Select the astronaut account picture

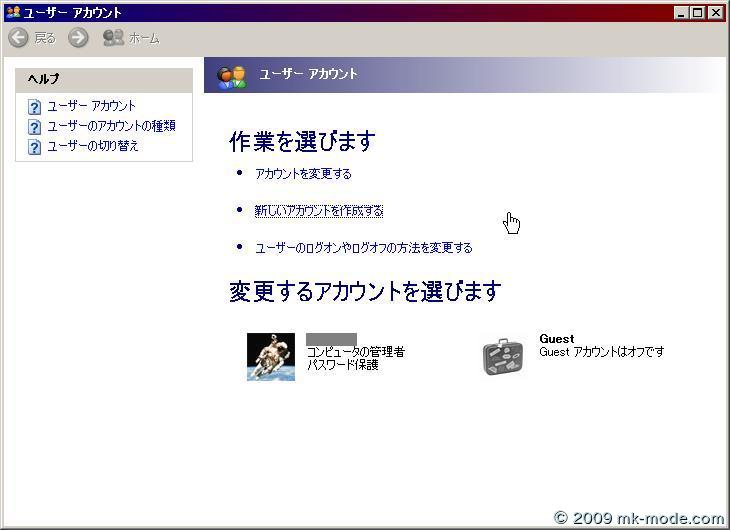point(271,357)
